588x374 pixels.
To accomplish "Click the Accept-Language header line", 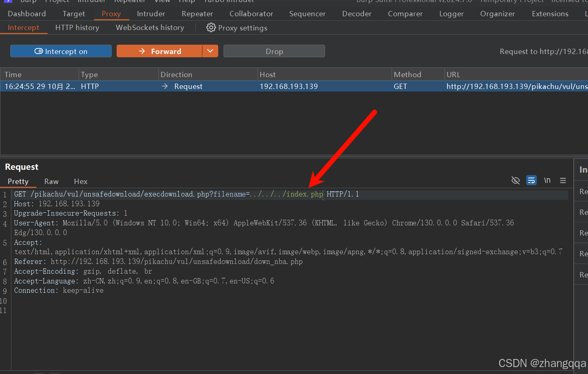I will pyautogui.click(x=144, y=281).
